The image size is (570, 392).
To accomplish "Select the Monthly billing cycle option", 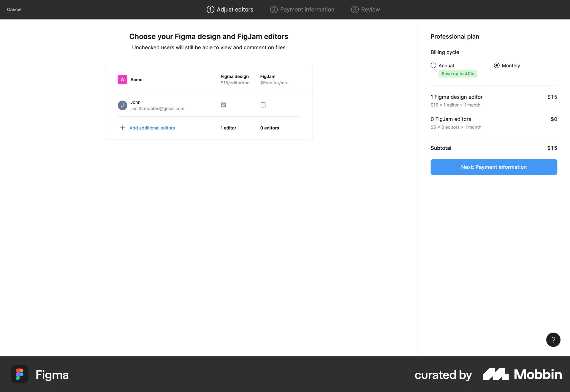I will coord(496,65).
